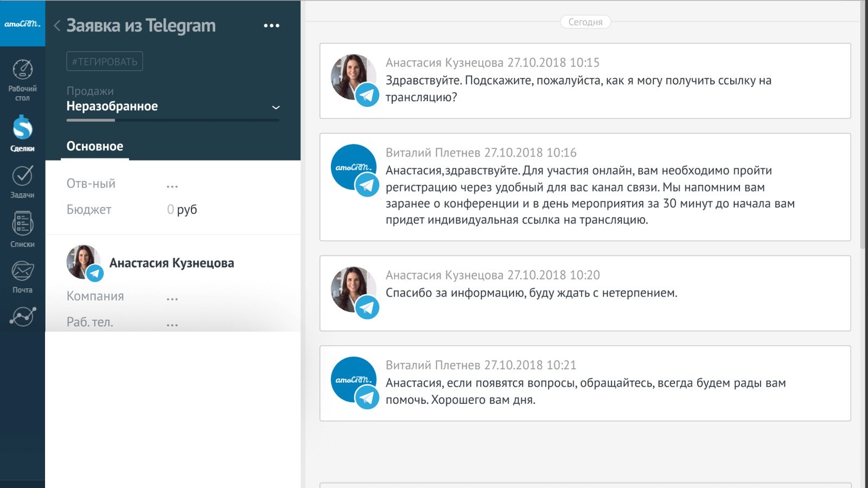Click the chat feed vertical scrollbar

point(863,125)
